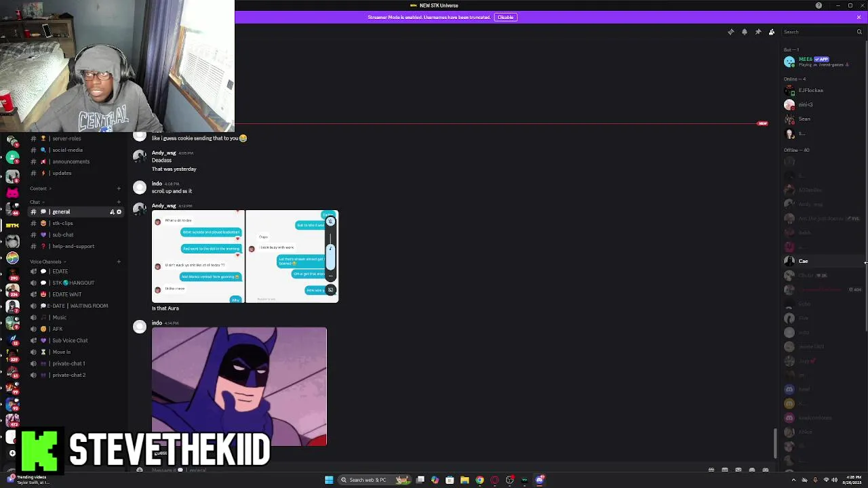Dismiss the Streamer Mode banner

[x=859, y=17]
